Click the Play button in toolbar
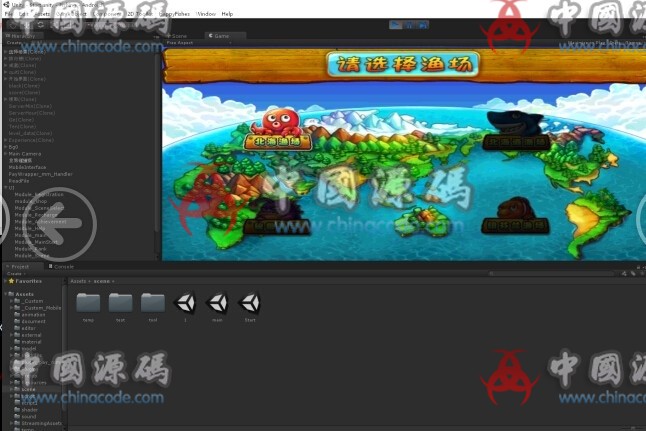 click(x=396, y=25)
